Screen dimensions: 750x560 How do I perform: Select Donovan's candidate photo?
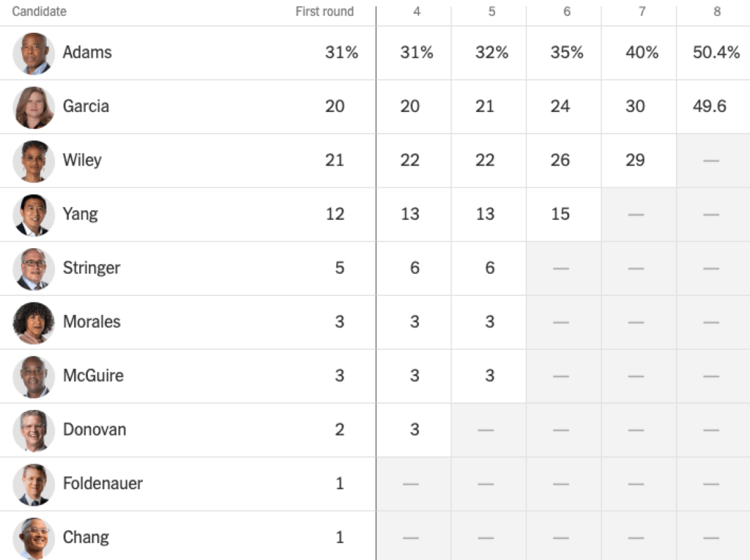coord(34,430)
